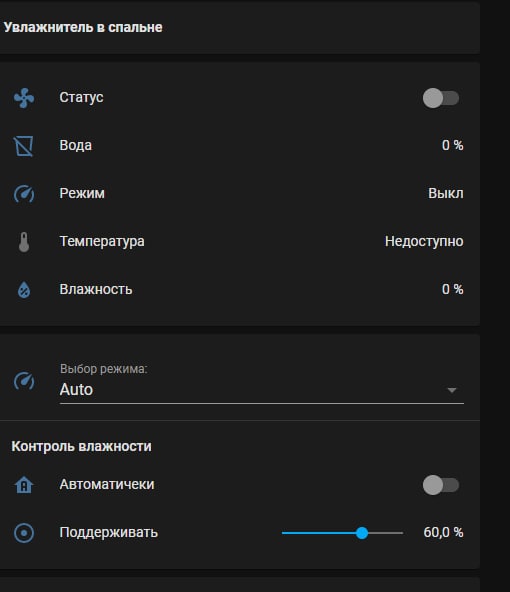
Task: Enable the Автоматичеки humidity control switch
Action: pos(441,485)
